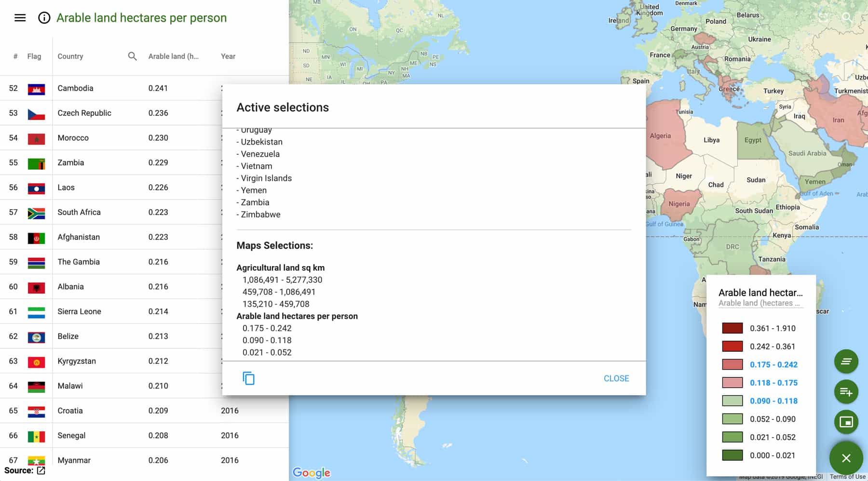Sort the table by the Year column
The width and height of the screenshot is (868, 481).
[228, 56]
